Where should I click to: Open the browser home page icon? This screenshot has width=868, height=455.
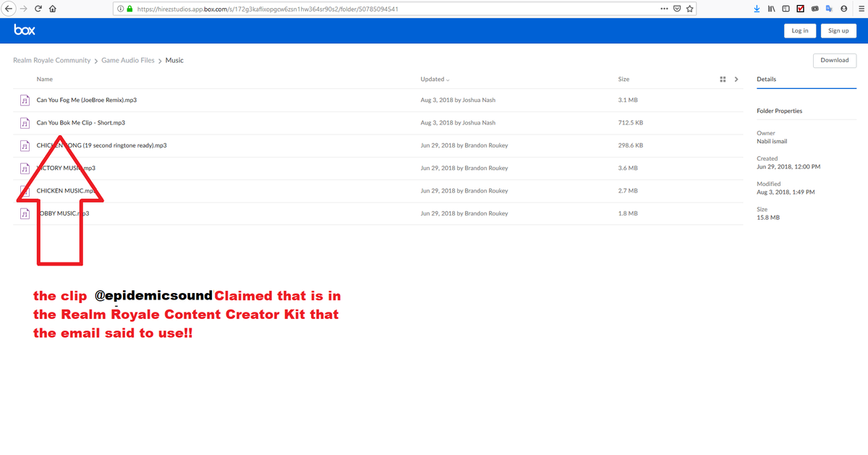click(53, 9)
